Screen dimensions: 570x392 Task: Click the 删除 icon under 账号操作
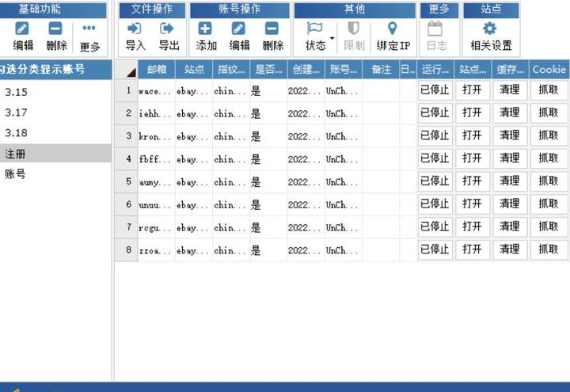[x=272, y=29]
